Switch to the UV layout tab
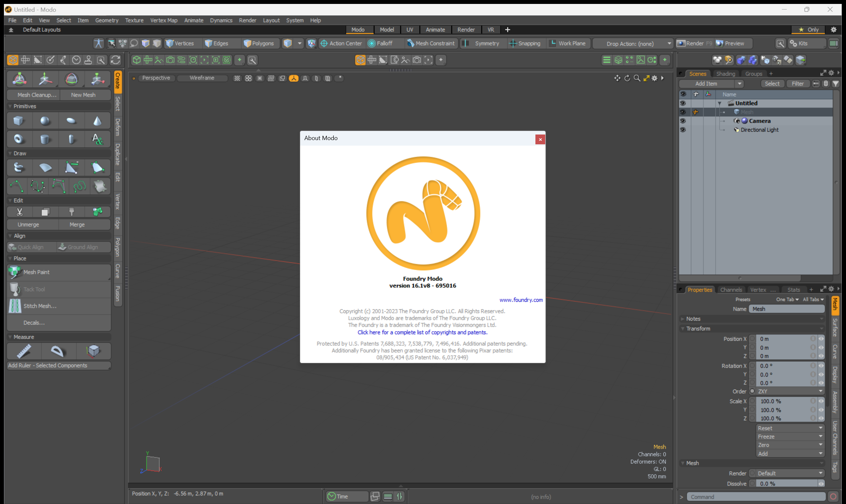846x504 pixels. [410, 29]
